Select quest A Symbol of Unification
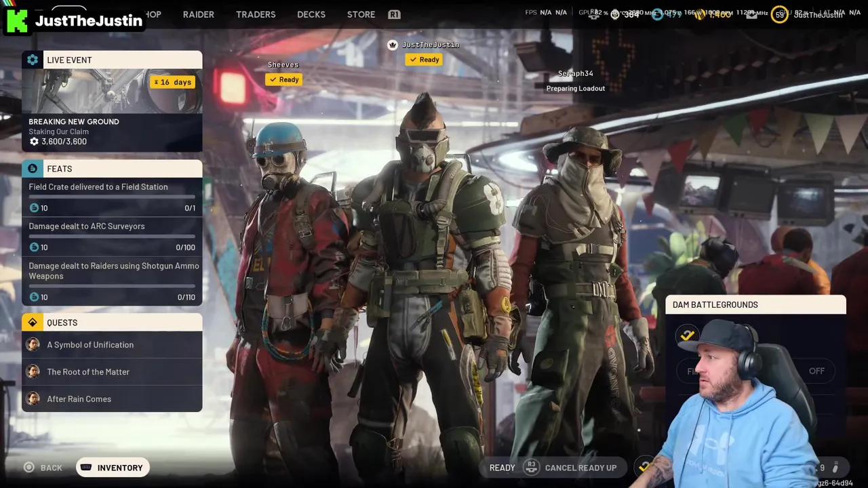 [x=112, y=344]
